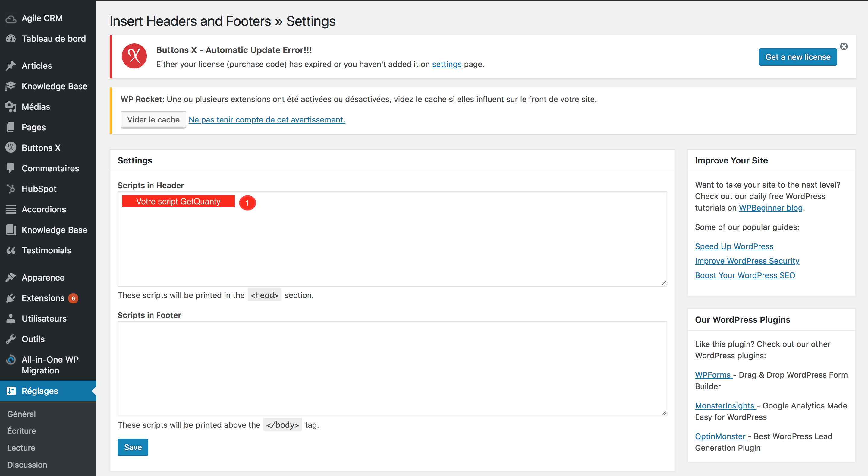
Task: Click Ne pas tenir compte de cet avertissement
Action: click(x=267, y=120)
